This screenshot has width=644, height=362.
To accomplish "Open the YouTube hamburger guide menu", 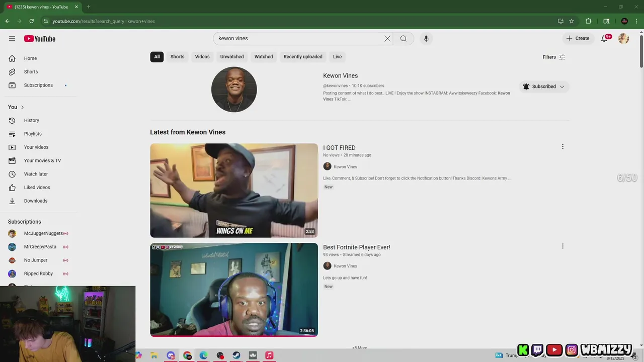I will click(12, 38).
